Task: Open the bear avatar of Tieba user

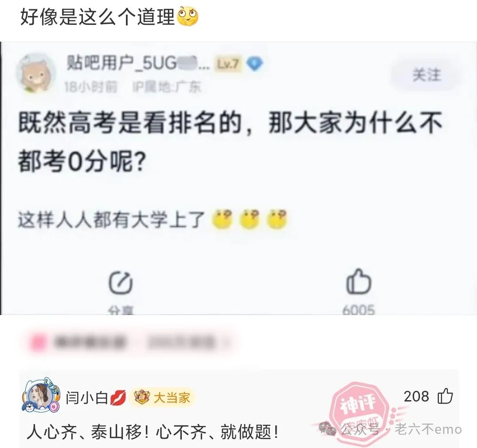Action: pyautogui.click(x=35, y=73)
